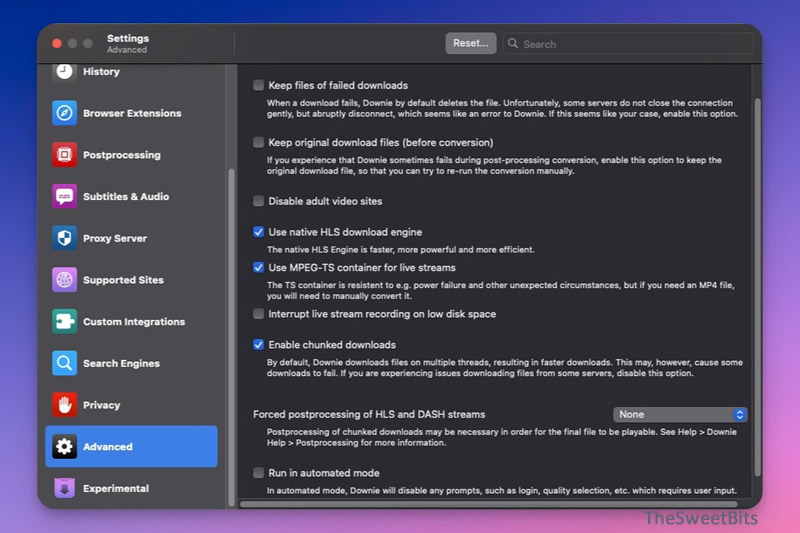This screenshot has width=800, height=533.
Task: Close the Settings window with red button
Action: click(x=57, y=44)
